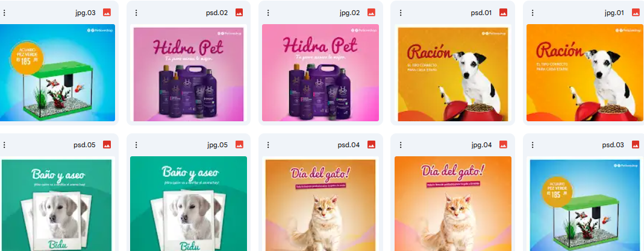
Task: Open more options for jpg.03 file
Action: coord(4,13)
